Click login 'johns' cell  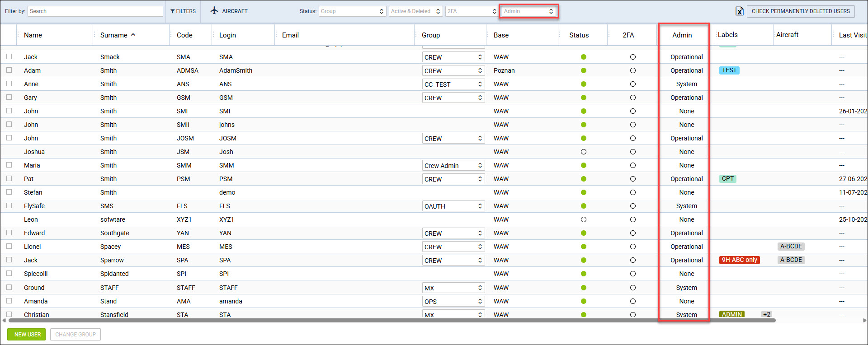(x=227, y=125)
